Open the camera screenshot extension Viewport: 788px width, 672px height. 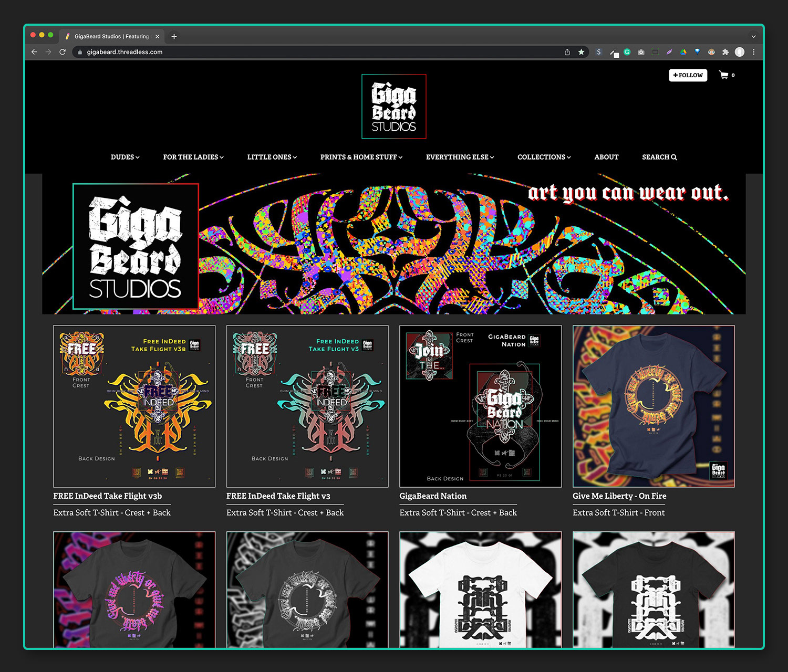(x=641, y=52)
